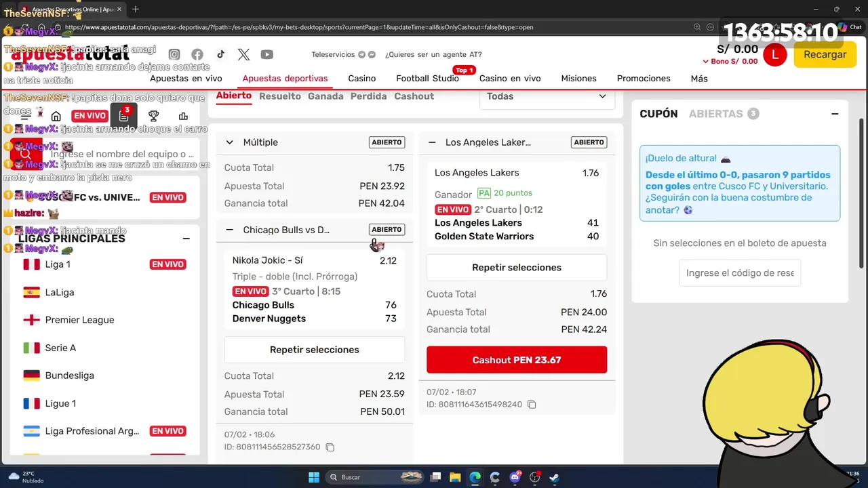Go to the home icon in sports toolbar
The image size is (868, 488).
(x=56, y=116)
